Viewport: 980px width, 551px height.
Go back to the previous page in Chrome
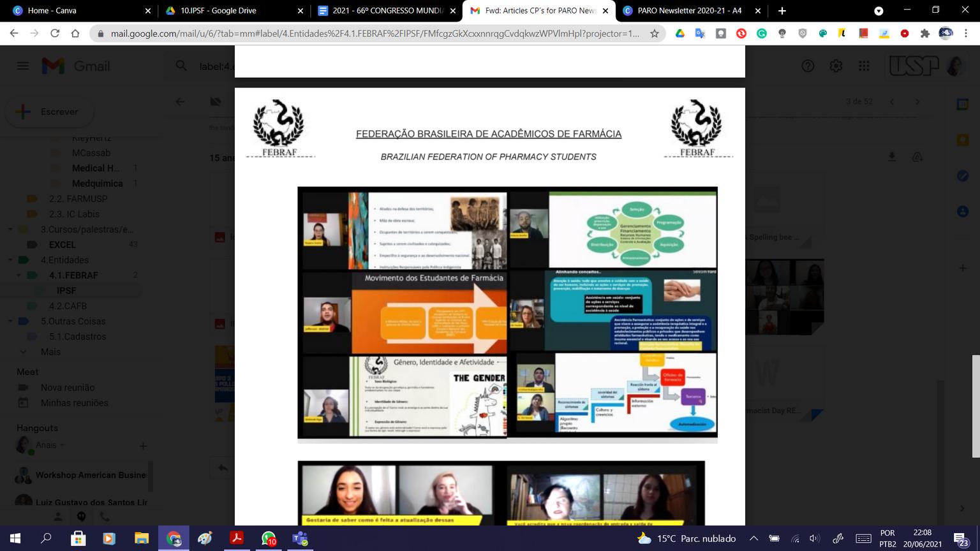click(x=14, y=33)
